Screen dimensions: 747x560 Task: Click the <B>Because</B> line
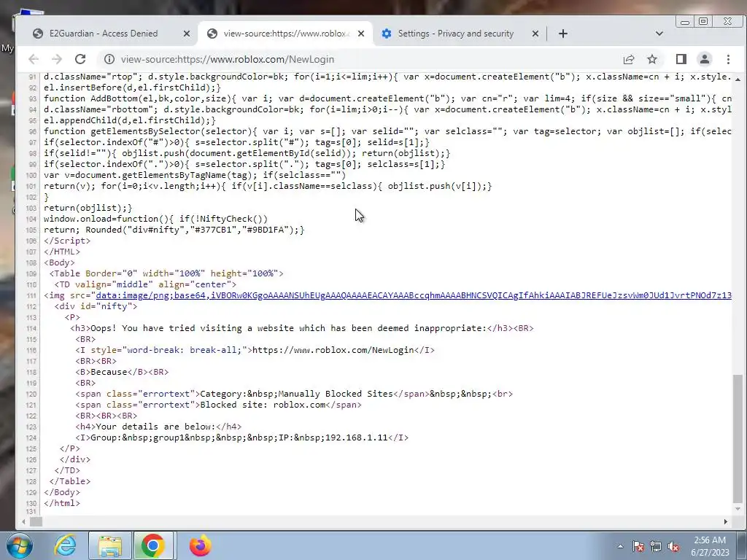tap(122, 372)
